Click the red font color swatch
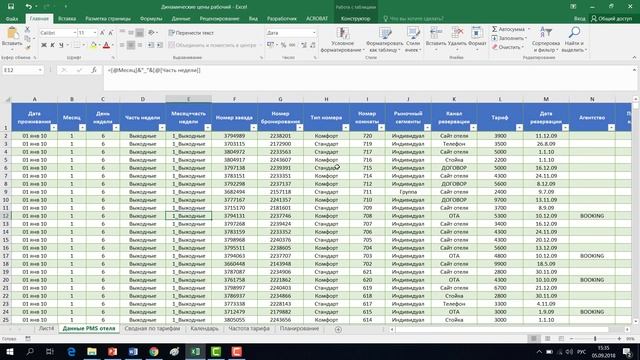The height and width of the screenshot is (360, 640). point(107,45)
